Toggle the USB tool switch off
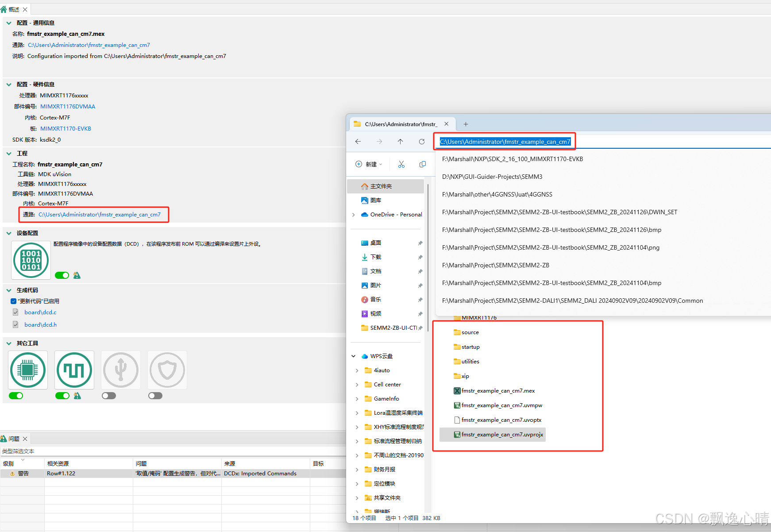771x532 pixels. click(108, 396)
